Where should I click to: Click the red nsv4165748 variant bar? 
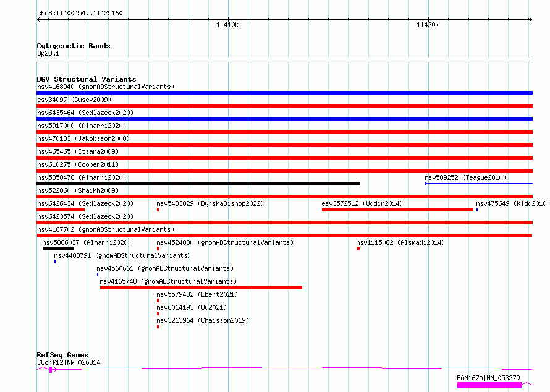[201, 288]
